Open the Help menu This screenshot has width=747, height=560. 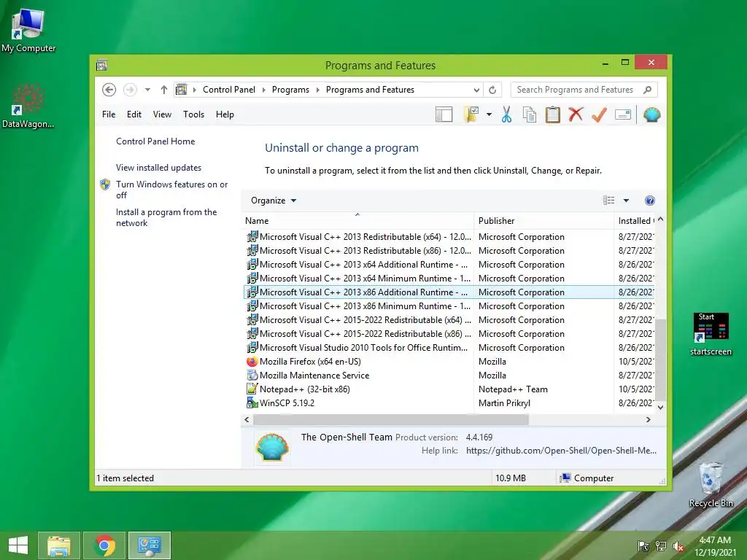pos(225,114)
